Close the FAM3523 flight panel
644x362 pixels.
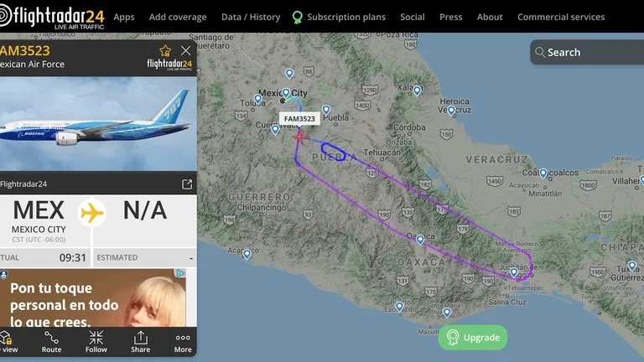coord(185,50)
